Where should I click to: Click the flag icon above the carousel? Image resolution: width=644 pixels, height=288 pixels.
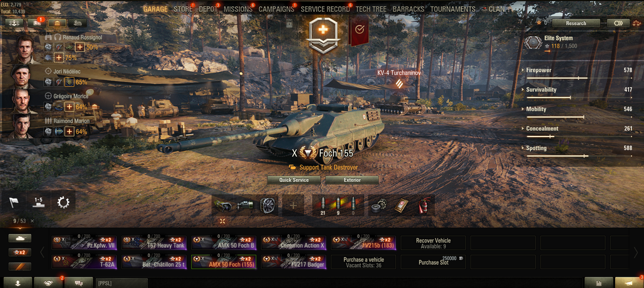point(14,202)
